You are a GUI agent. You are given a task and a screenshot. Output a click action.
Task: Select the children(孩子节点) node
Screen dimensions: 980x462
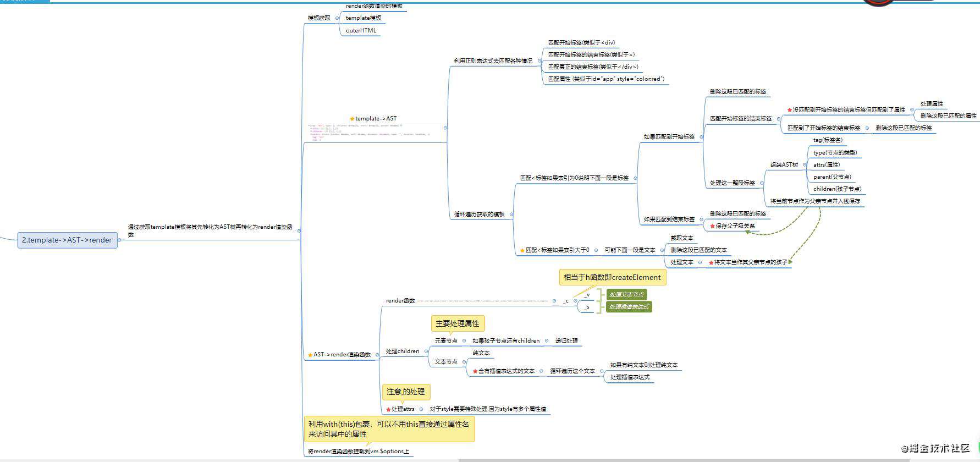click(x=837, y=189)
